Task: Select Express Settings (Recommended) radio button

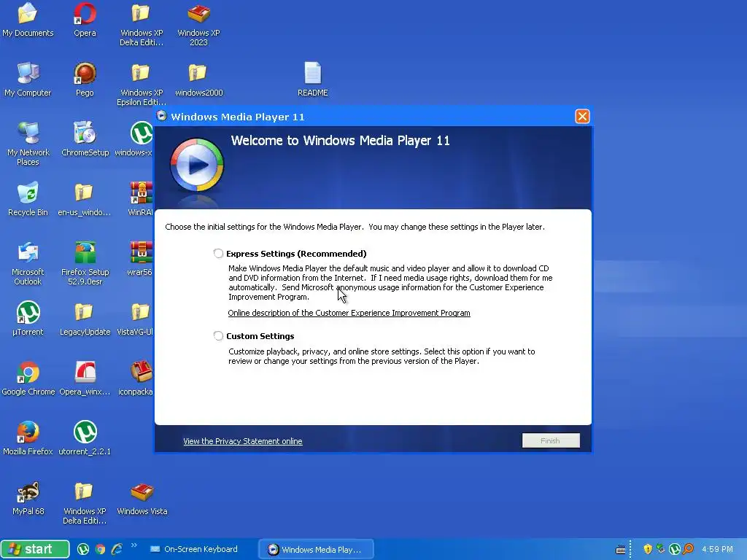Action: click(x=218, y=253)
